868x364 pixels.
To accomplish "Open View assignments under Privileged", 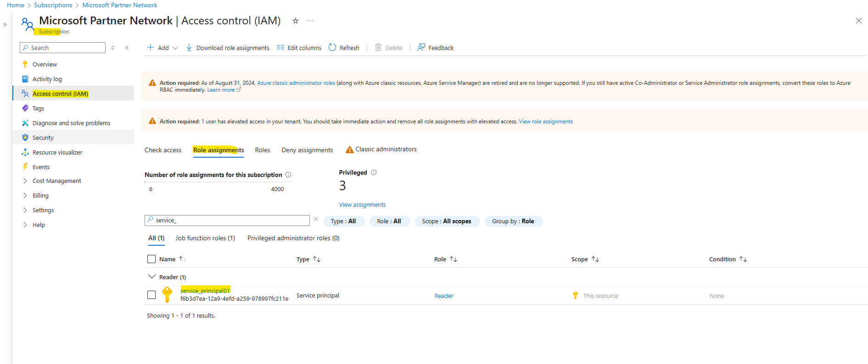I will tap(362, 204).
